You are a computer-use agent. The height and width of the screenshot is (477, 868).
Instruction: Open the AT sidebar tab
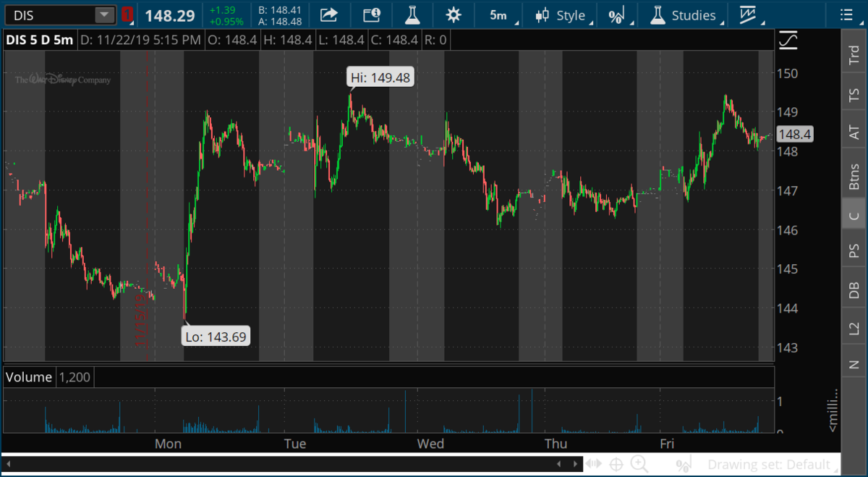[x=854, y=132]
